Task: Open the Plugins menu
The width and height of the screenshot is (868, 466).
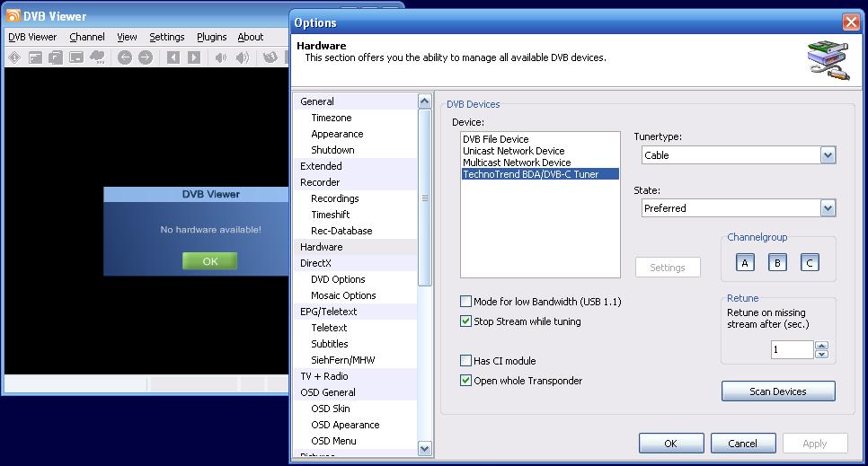Action: (212, 37)
